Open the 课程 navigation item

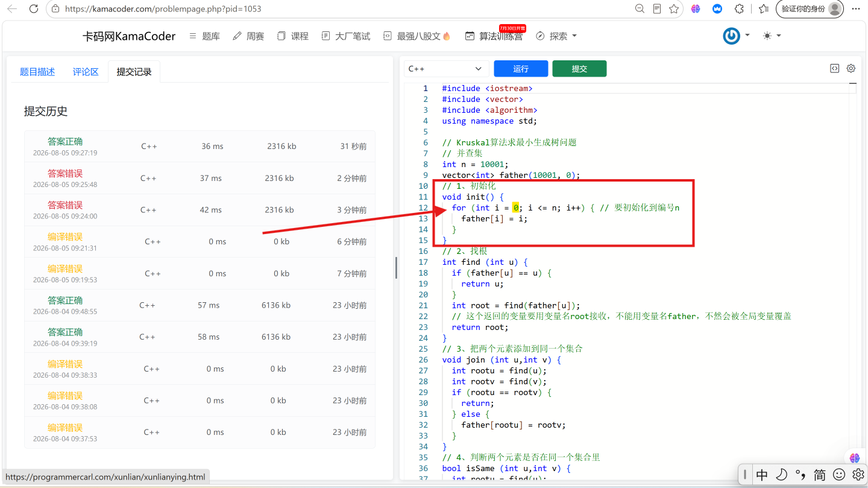292,36
